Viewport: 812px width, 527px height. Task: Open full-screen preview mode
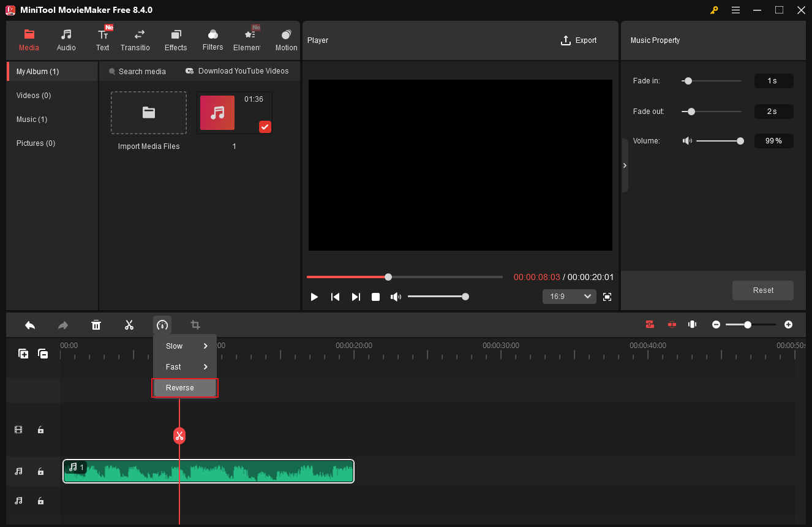click(607, 297)
